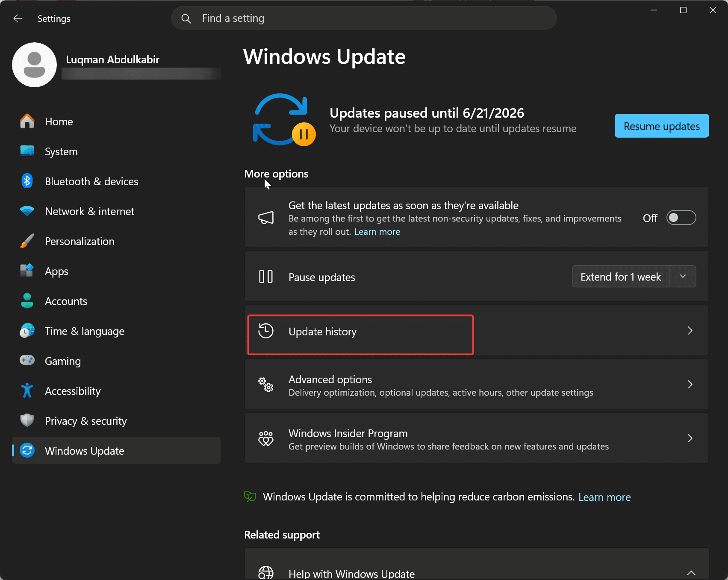Select Time & language
The image size is (728, 580).
[116, 331]
